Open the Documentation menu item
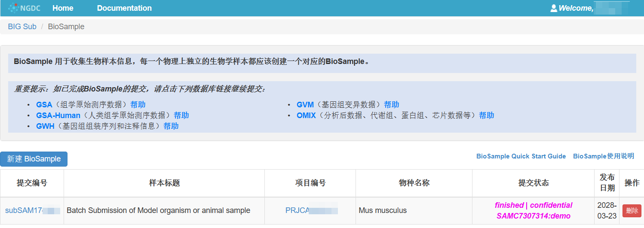 (124, 8)
